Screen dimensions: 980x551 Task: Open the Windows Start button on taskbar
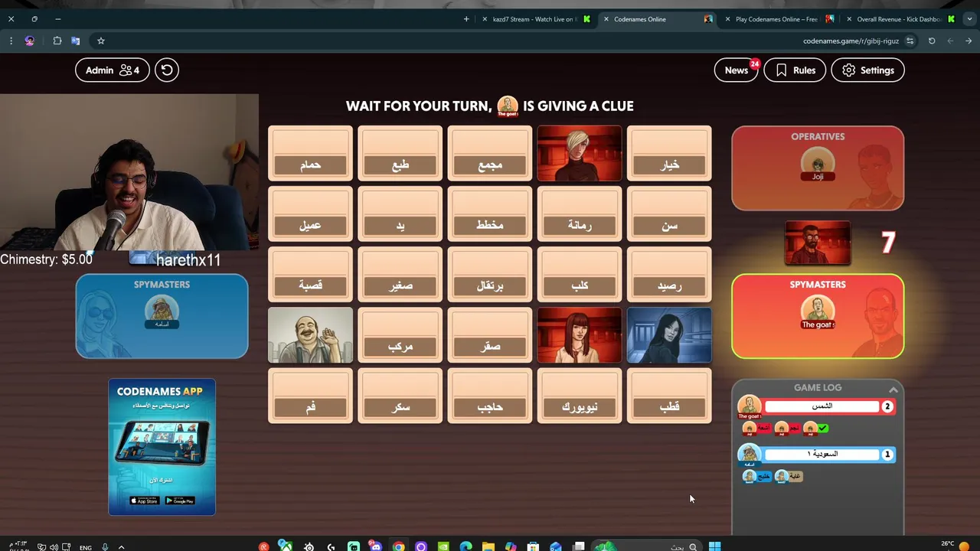(x=714, y=546)
